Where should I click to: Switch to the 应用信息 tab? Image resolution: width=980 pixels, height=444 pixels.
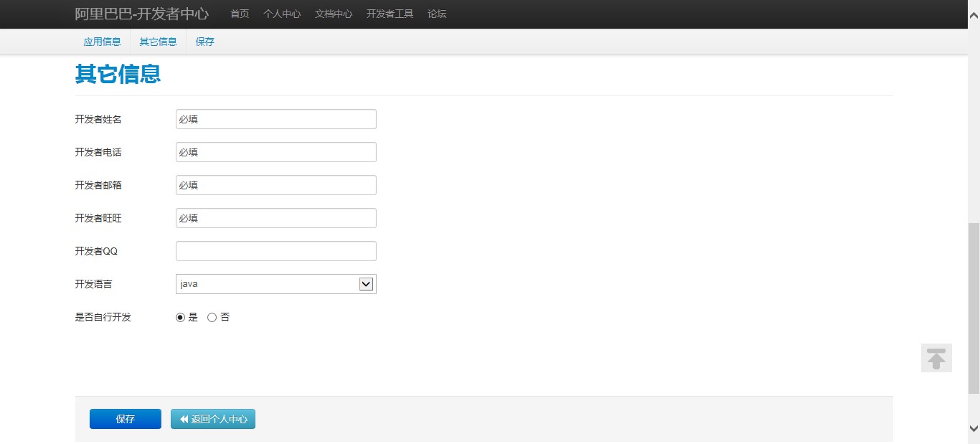coord(102,42)
